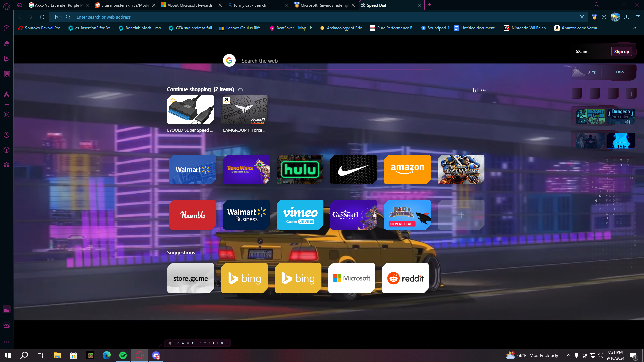Viewport: 644px width, 362px height.
Task: Open the Downloads icon in toolbar
Action: coord(626,17)
